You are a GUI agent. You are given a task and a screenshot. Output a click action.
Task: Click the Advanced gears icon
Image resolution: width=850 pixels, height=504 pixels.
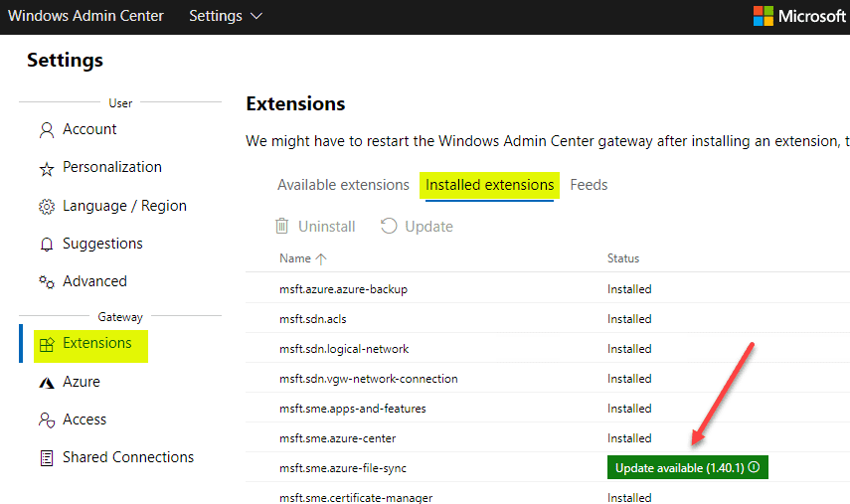point(46,282)
